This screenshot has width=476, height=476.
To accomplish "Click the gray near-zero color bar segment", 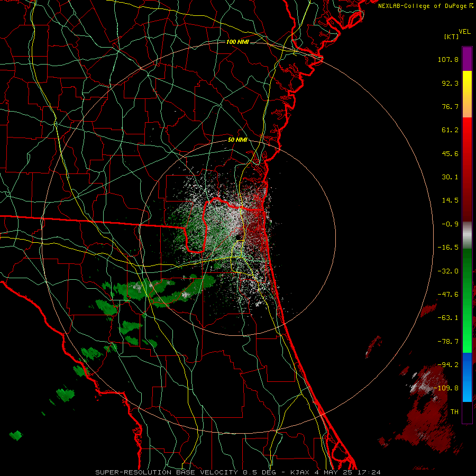I will (x=467, y=235).
